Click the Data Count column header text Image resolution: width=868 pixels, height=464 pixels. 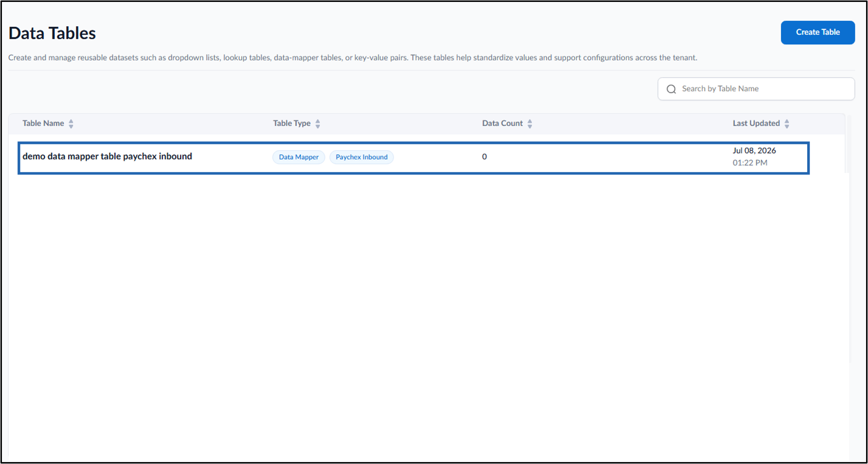tap(502, 123)
